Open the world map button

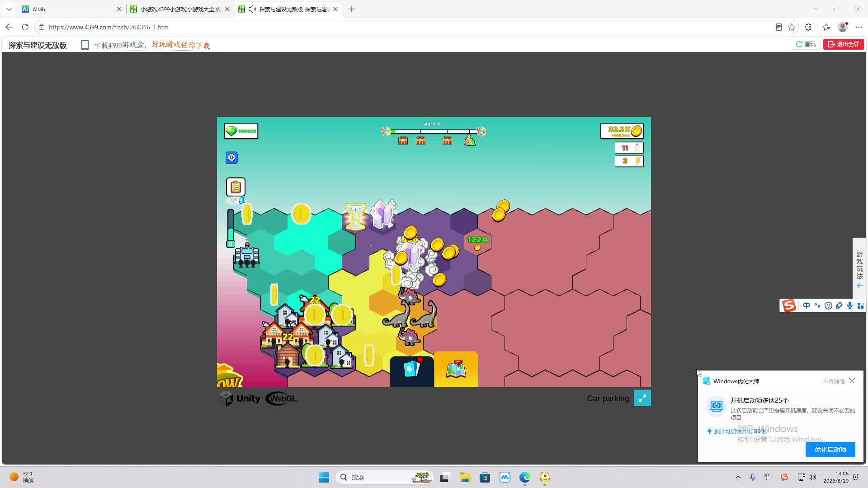pyautogui.click(x=456, y=369)
